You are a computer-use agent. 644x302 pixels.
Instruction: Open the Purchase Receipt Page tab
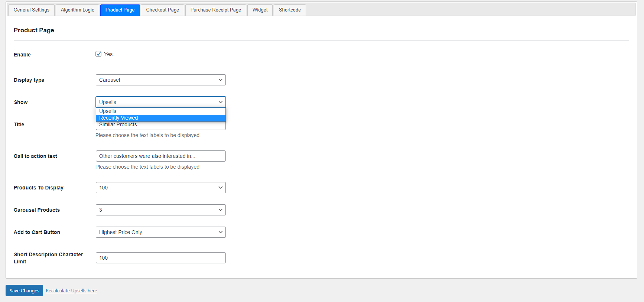tap(216, 10)
